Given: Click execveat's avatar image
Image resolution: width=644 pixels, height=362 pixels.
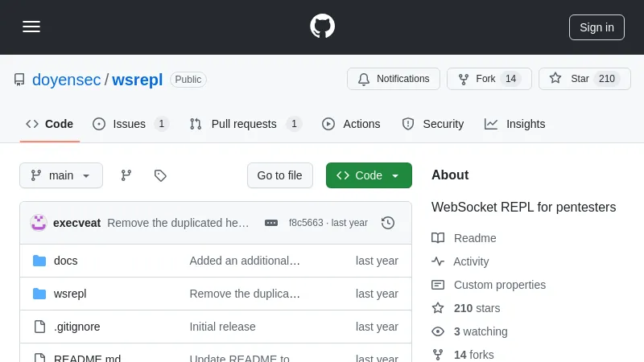Looking at the screenshot, I should point(39,223).
